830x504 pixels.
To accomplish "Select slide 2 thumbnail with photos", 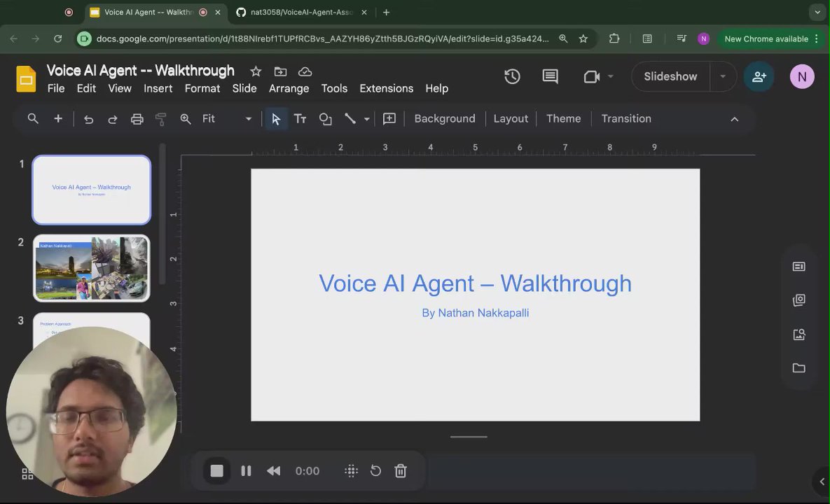I will [x=92, y=268].
